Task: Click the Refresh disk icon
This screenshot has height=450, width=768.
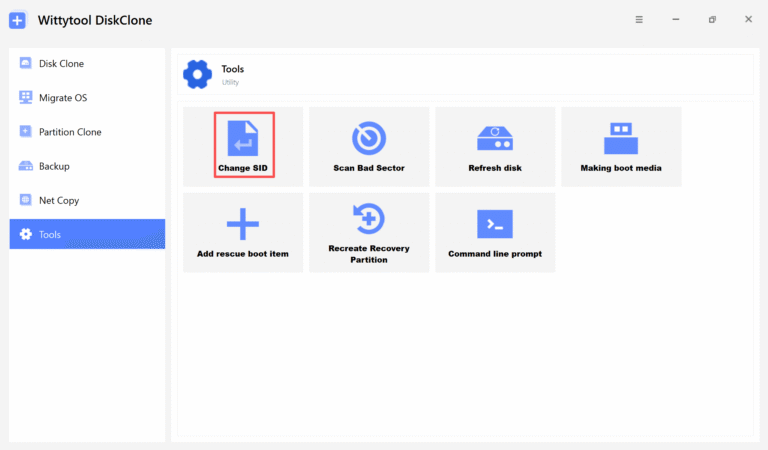Action: click(x=495, y=138)
